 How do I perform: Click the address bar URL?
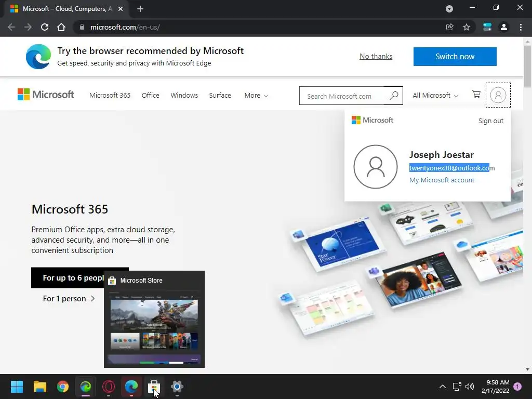point(125,27)
